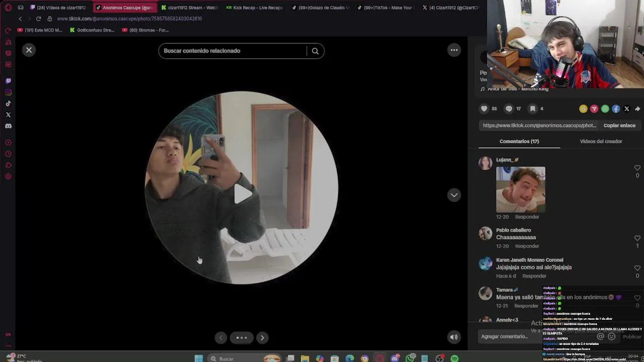Open Pablo caballero's avatar
The width and height of the screenshot is (644, 362).
click(485, 234)
